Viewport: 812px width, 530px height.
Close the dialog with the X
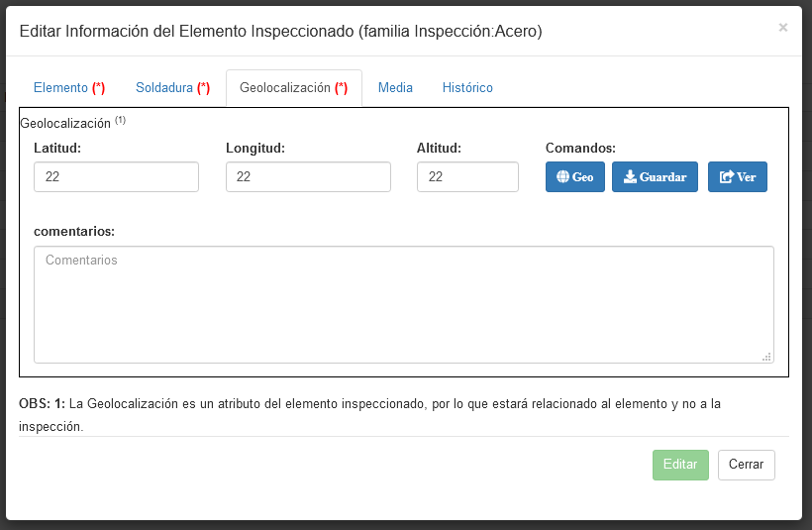(782, 28)
